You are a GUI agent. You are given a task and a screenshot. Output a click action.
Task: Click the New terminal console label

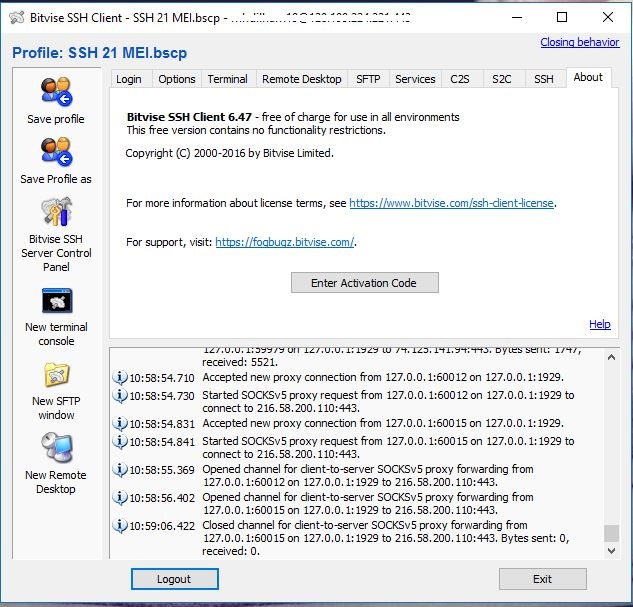point(56,334)
